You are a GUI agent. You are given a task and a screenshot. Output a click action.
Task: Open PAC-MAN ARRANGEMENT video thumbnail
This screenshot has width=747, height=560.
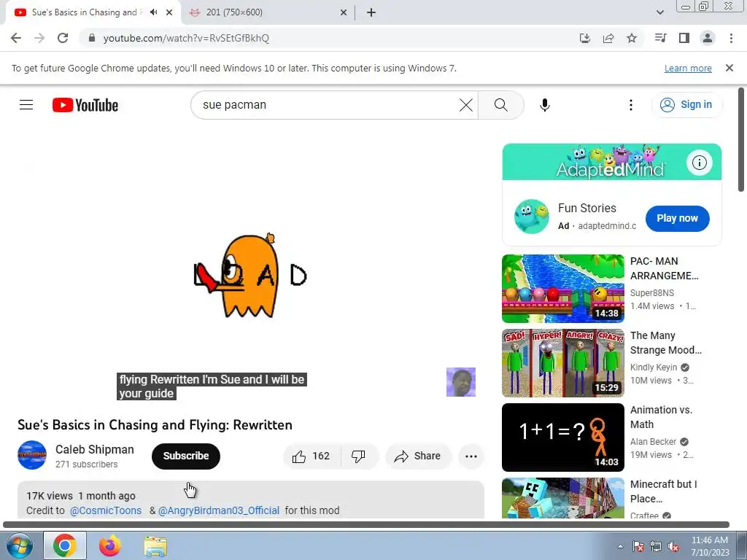(562, 289)
